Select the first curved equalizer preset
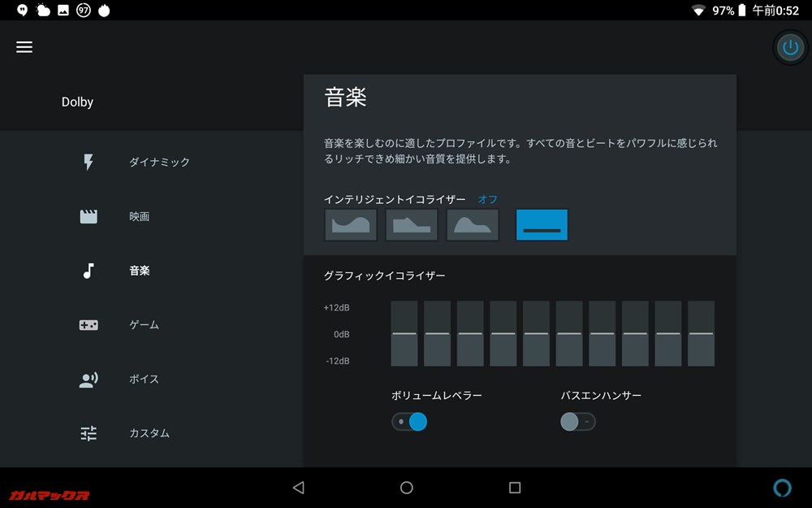Screen dimensions: 812x508 [350, 224]
